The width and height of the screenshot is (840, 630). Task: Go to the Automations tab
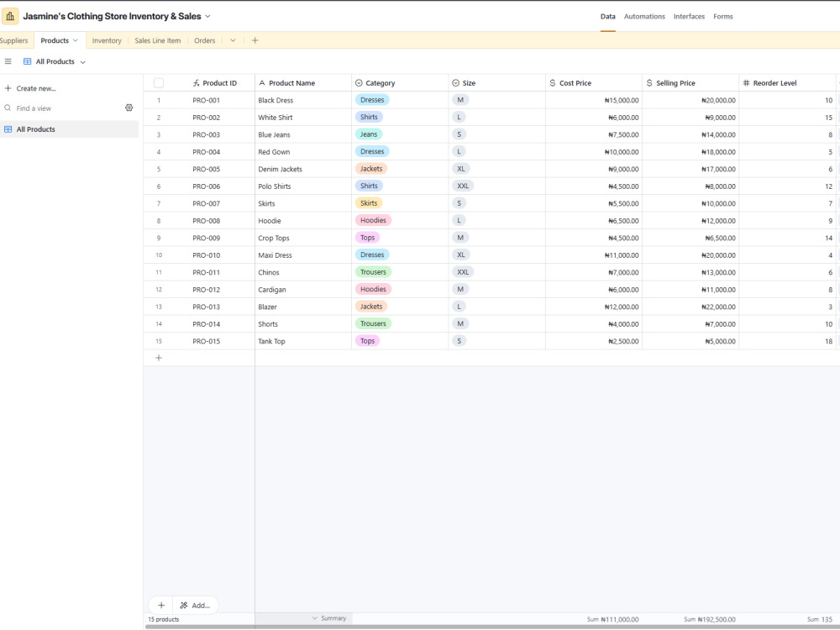click(644, 17)
